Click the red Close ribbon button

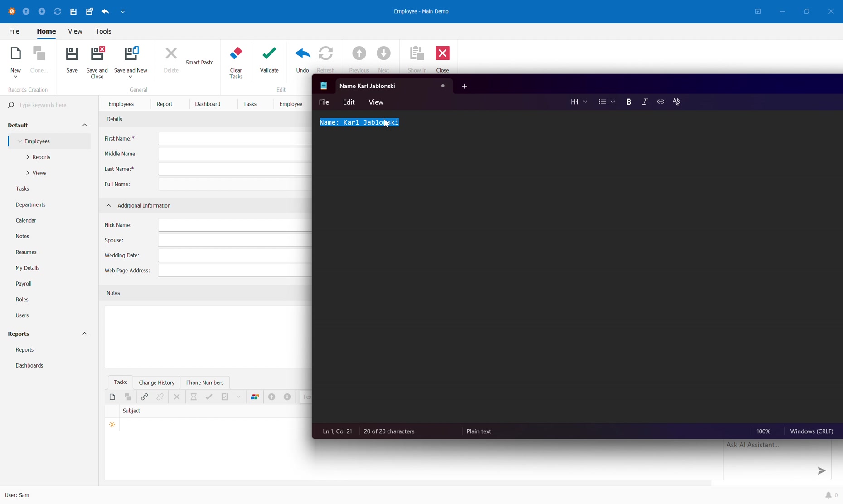click(443, 59)
